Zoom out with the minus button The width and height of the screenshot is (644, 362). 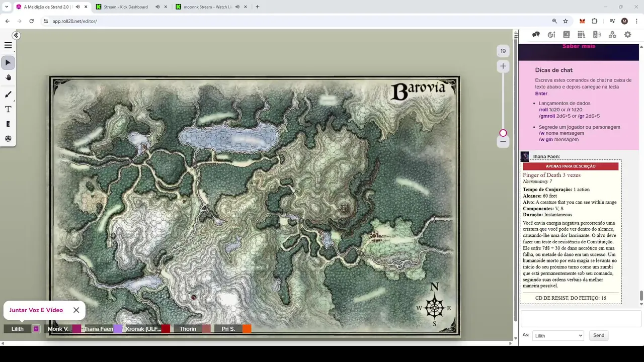click(x=503, y=142)
